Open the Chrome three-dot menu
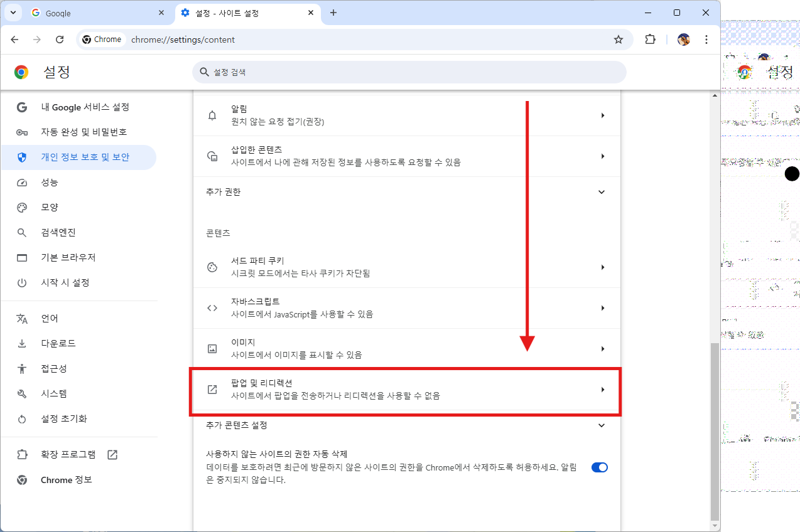This screenshot has height=532, width=800. [x=706, y=40]
